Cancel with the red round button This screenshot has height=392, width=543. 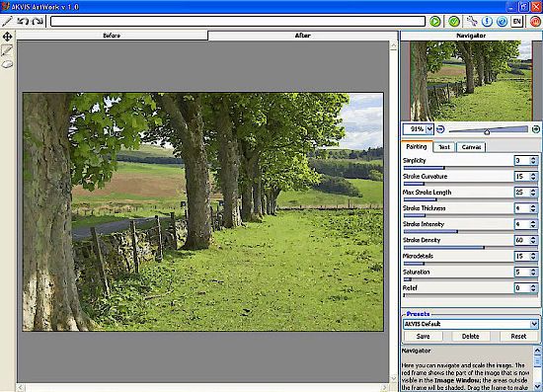click(535, 22)
